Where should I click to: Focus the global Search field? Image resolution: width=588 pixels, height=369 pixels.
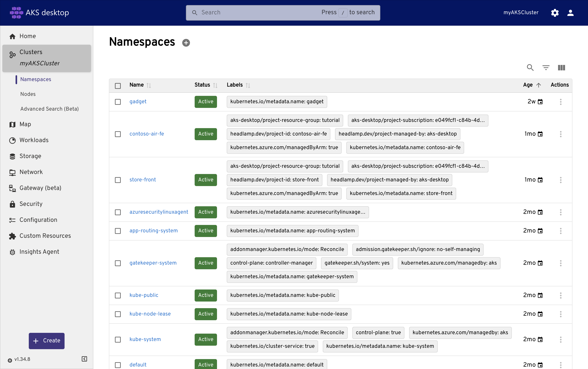click(283, 12)
